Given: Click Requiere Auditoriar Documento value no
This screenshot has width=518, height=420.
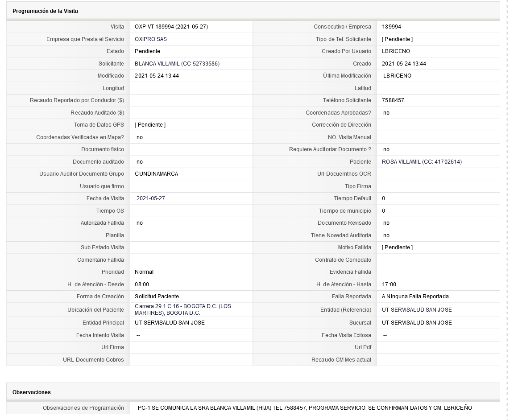Looking at the screenshot, I should (x=386, y=149).
